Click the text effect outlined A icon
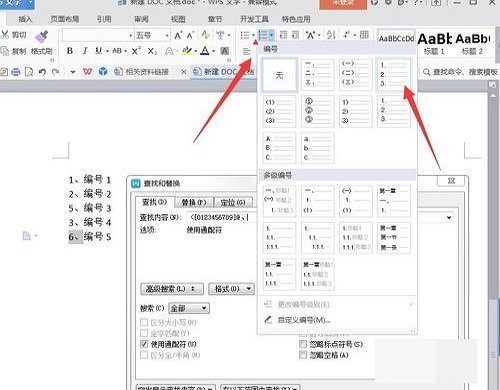 tap(169, 51)
